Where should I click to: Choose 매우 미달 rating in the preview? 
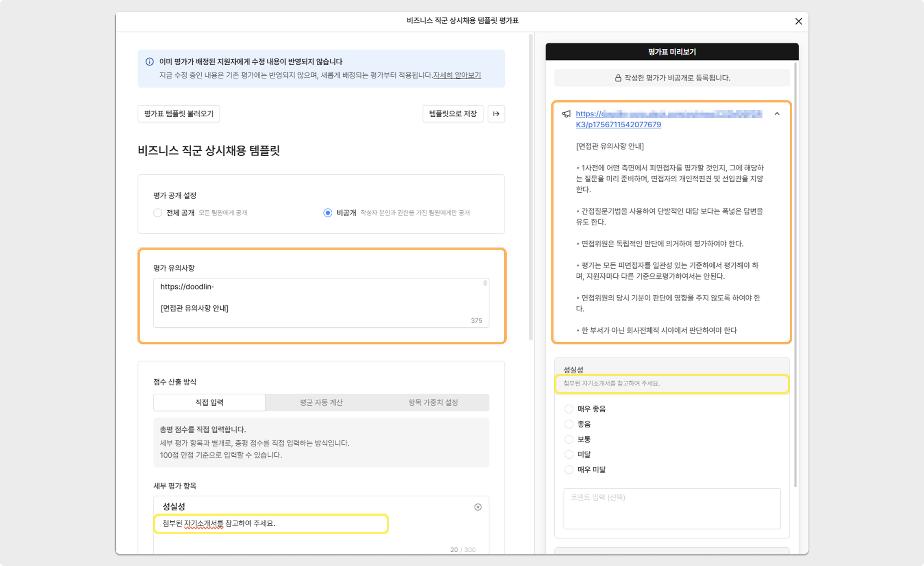click(x=569, y=470)
